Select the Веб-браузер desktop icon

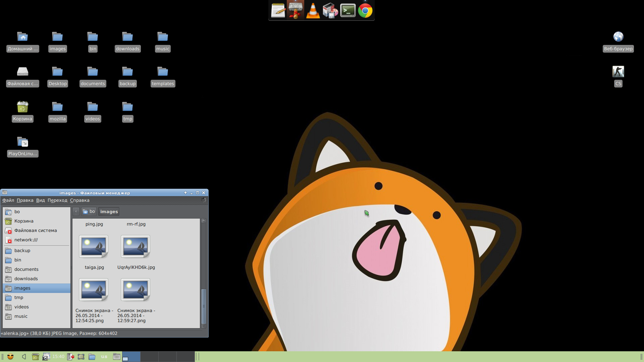pyautogui.click(x=618, y=42)
